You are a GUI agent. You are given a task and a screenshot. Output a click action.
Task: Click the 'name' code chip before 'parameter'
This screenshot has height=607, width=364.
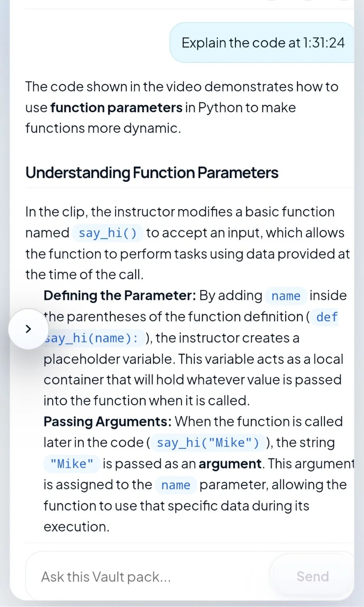[175, 485]
